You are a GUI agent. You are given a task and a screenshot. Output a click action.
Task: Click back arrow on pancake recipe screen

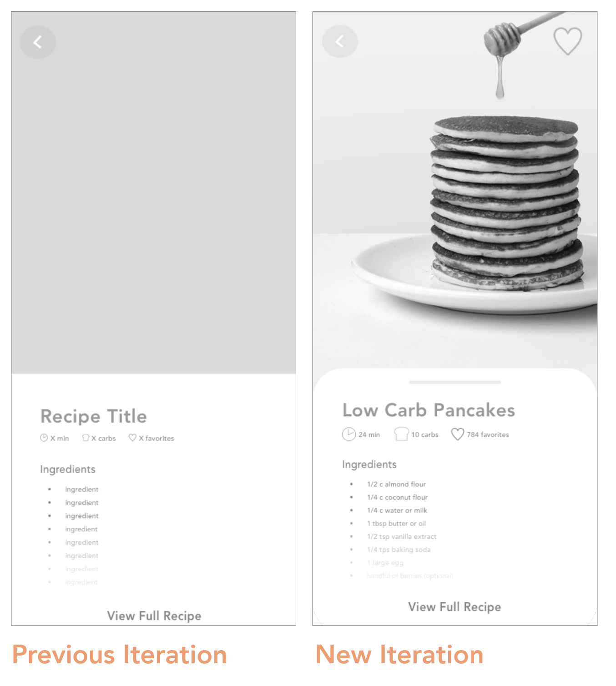[339, 42]
